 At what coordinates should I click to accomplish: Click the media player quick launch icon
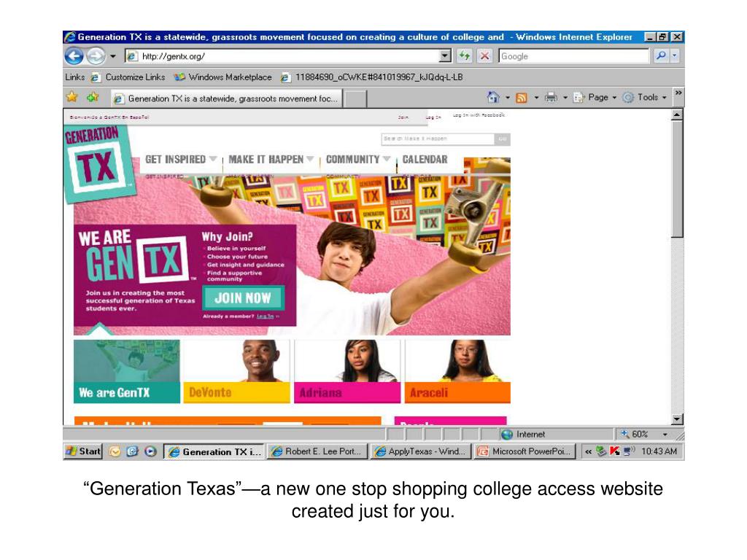[x=150, y=451]
